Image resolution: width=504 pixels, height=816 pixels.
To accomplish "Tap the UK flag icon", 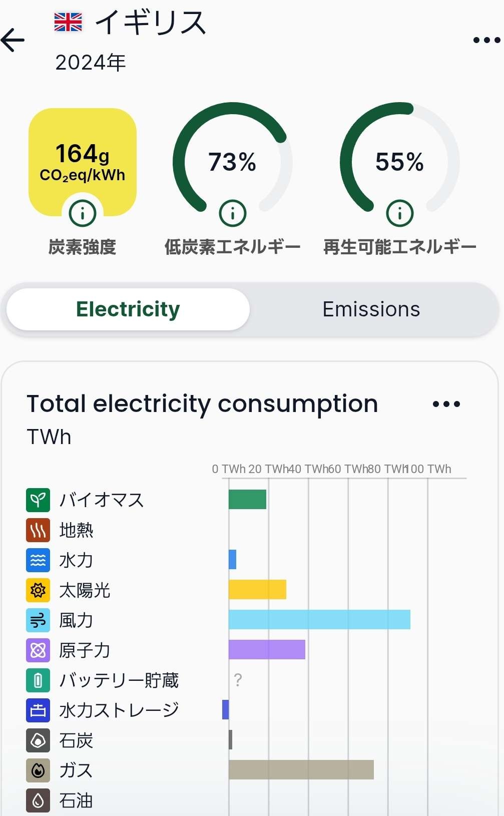I will tap(68, 23).
